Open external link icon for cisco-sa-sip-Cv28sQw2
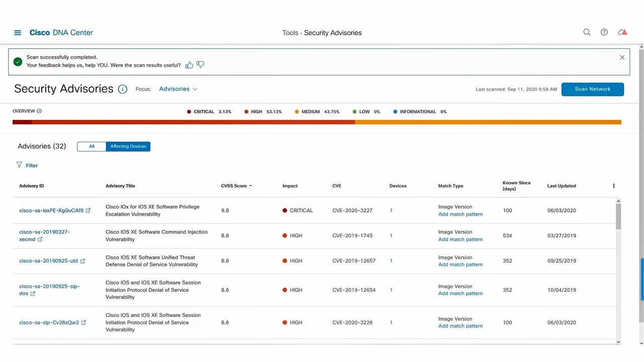 pyautogui.click(x=84, y=323)
